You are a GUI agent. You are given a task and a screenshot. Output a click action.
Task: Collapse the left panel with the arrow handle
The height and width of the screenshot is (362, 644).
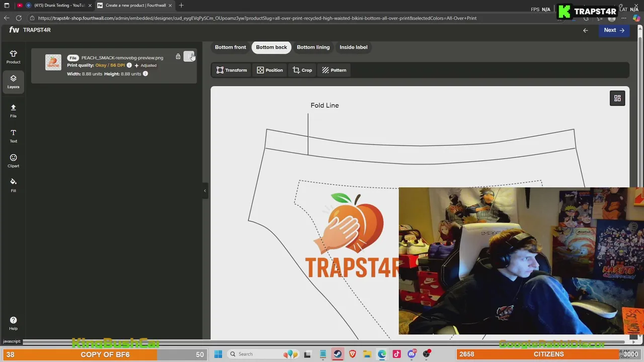(205, 191)
